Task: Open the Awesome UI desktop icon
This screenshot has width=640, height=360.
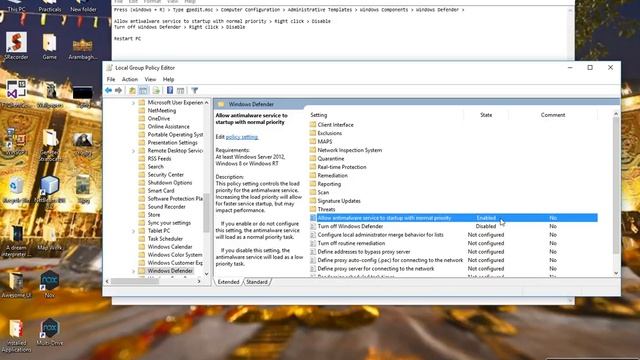Action: point(16,284)
